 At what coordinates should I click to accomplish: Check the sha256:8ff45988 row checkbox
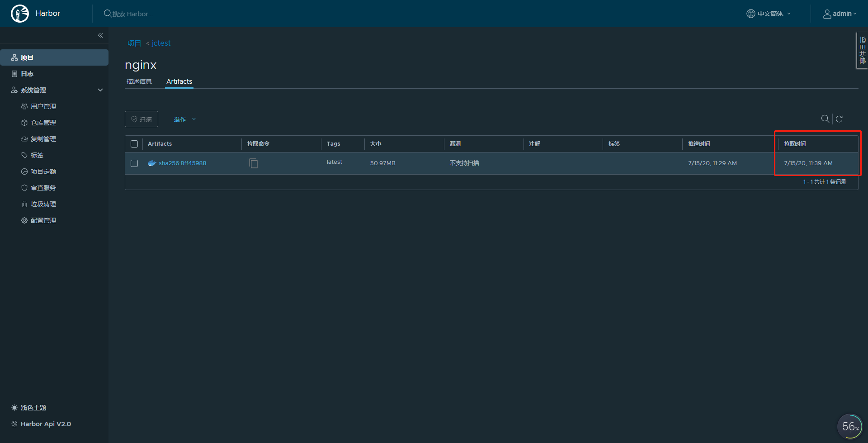[134, 163]
